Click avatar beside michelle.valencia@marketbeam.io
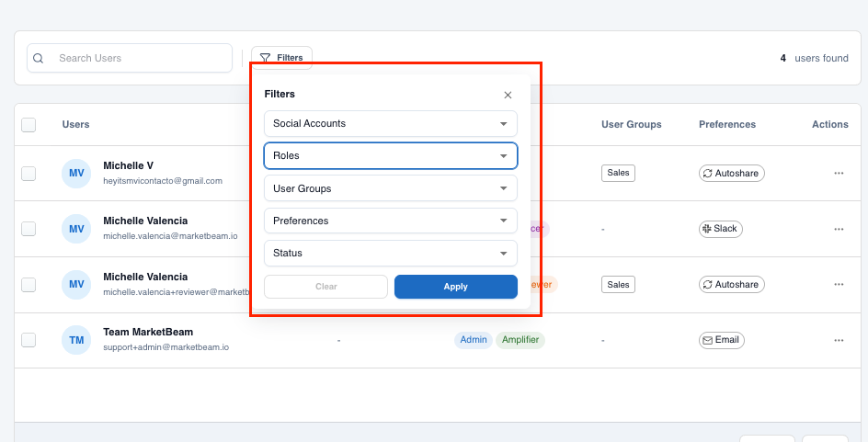The width and height of the screenshot is (868, 442). (76, 229)
